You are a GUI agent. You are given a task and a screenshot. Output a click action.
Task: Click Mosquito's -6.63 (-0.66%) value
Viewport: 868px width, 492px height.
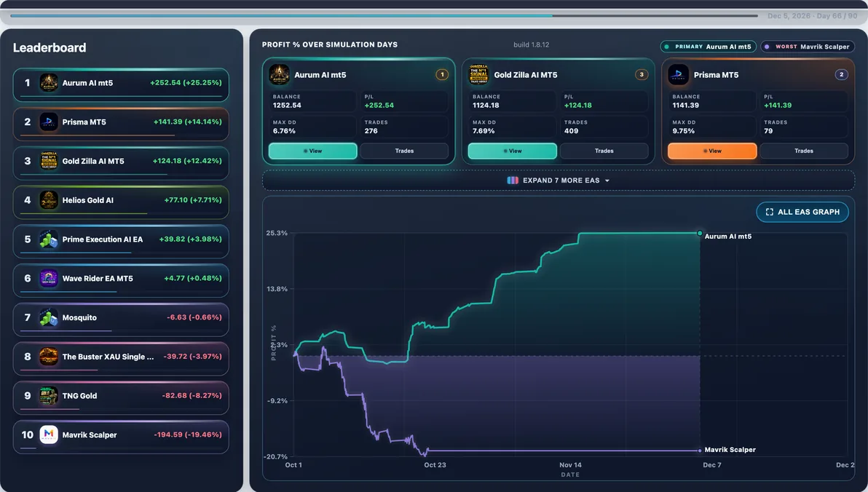coord(194,317)
